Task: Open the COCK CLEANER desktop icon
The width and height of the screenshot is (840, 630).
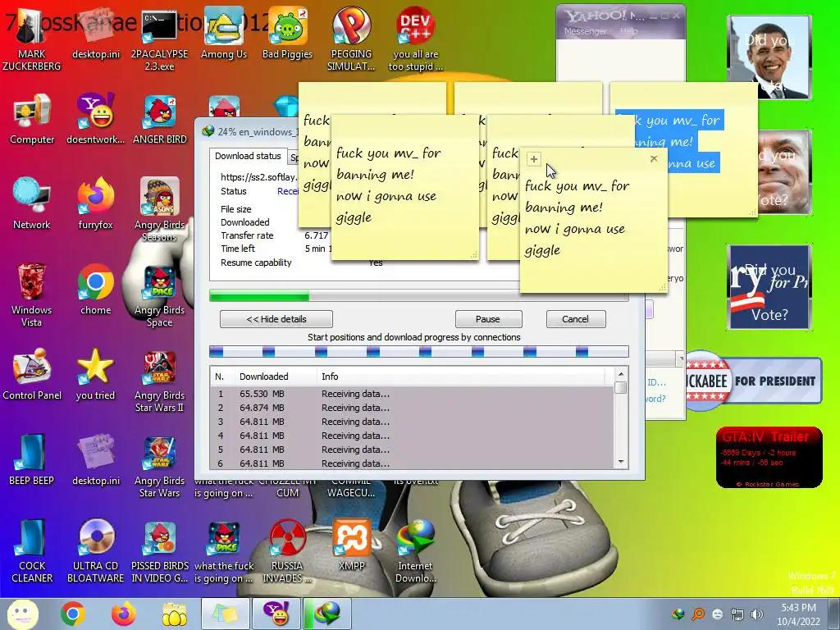Action: click(x=32, y=550)
